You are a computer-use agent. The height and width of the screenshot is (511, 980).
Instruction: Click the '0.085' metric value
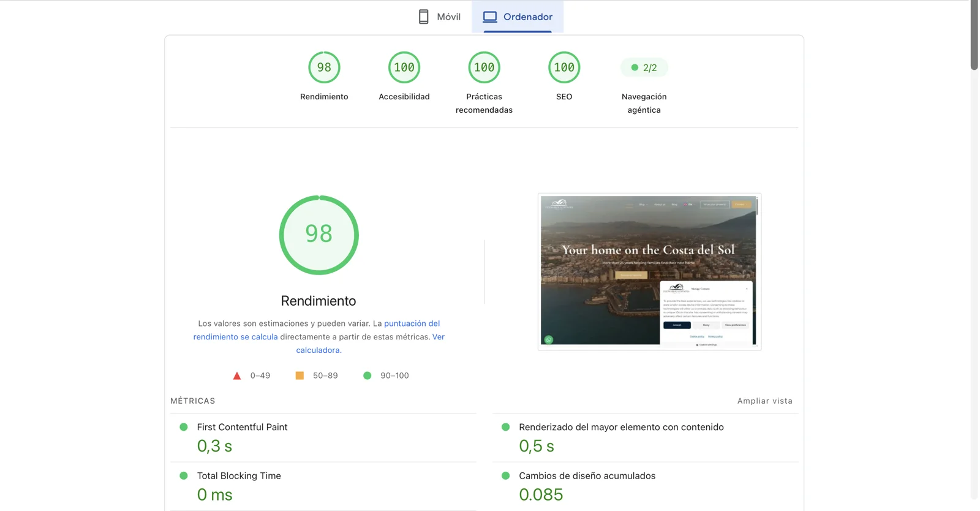541,494
